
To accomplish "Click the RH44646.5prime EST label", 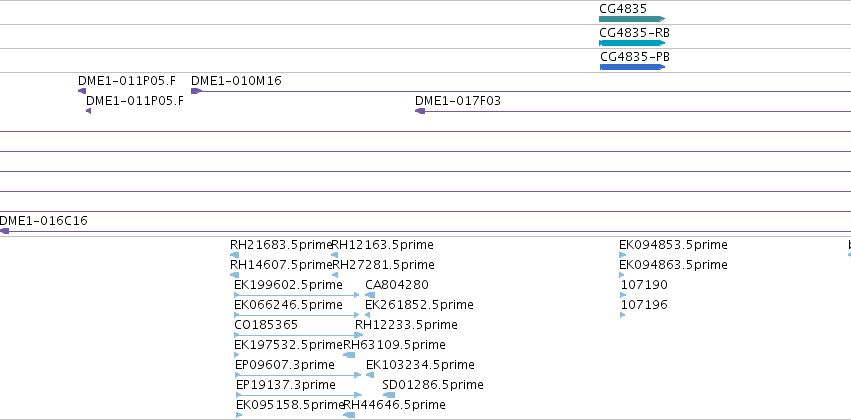I will tap(395, 405).
